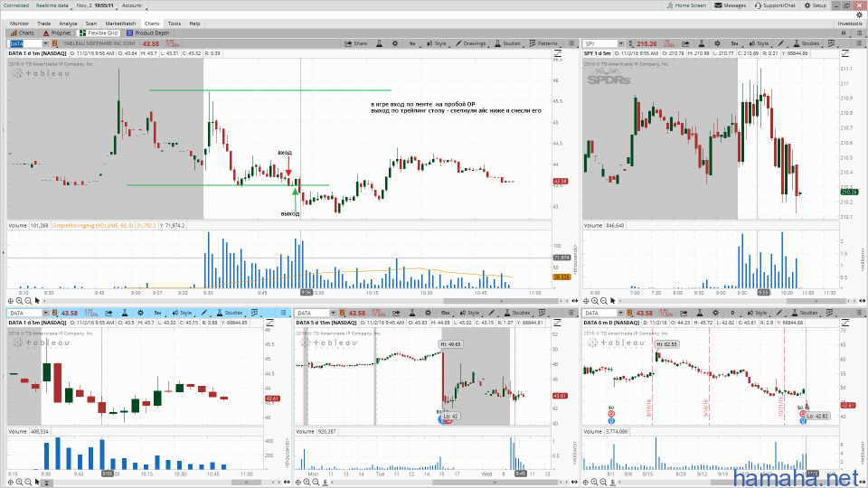Screen dimensions: 868x488
Task: Open Studies menu on SPY chart
Action: pyautogui.click(x=807, y=43)
